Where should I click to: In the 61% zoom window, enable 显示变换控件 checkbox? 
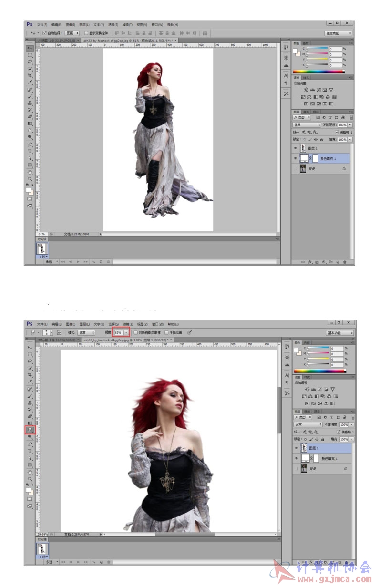click(x=86, y=33)
